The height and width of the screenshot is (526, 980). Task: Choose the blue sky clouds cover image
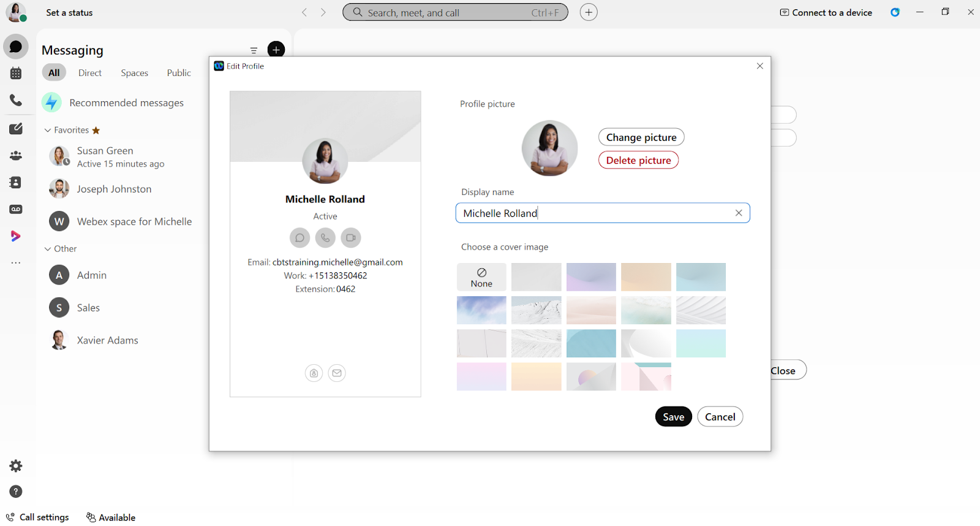click(481, 310)
